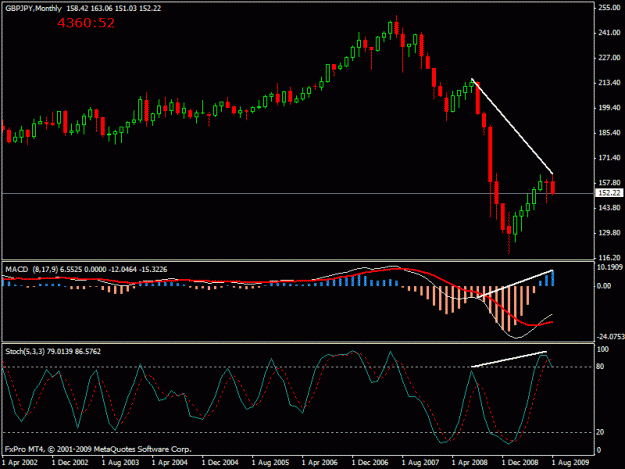Click the 1 Dec 2002 date label
The image size is (625, 469).
(x=70, y=463)
